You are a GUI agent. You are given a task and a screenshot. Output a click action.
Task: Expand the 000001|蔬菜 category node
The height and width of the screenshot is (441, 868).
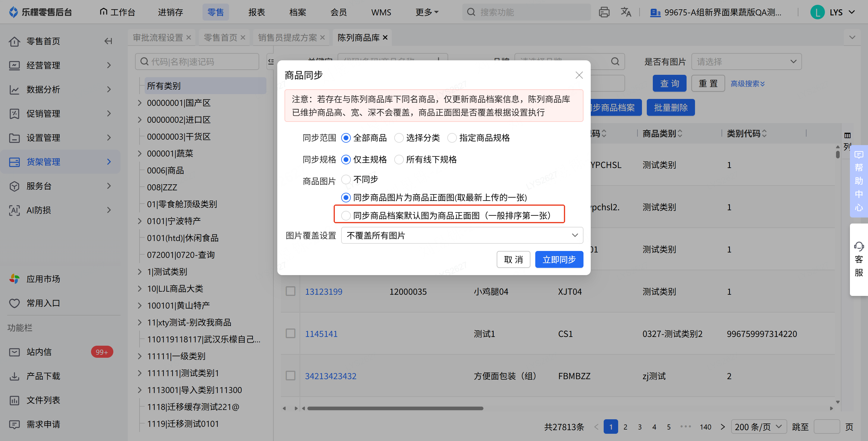[x=140, y=154]
